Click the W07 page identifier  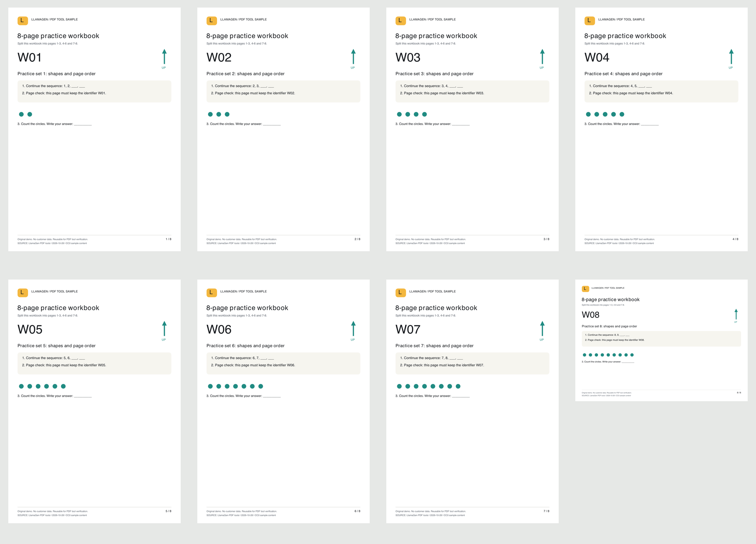(408, 329)
